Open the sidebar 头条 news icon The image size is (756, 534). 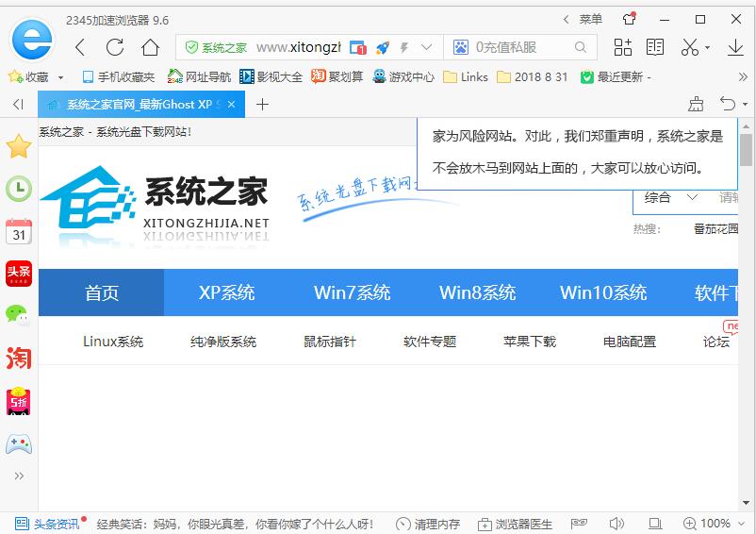click(19, 274)
